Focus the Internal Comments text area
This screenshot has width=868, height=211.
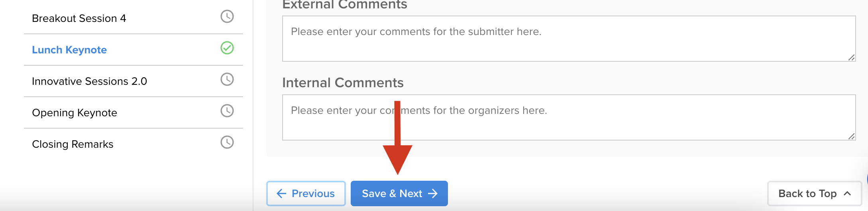[569, 117]
